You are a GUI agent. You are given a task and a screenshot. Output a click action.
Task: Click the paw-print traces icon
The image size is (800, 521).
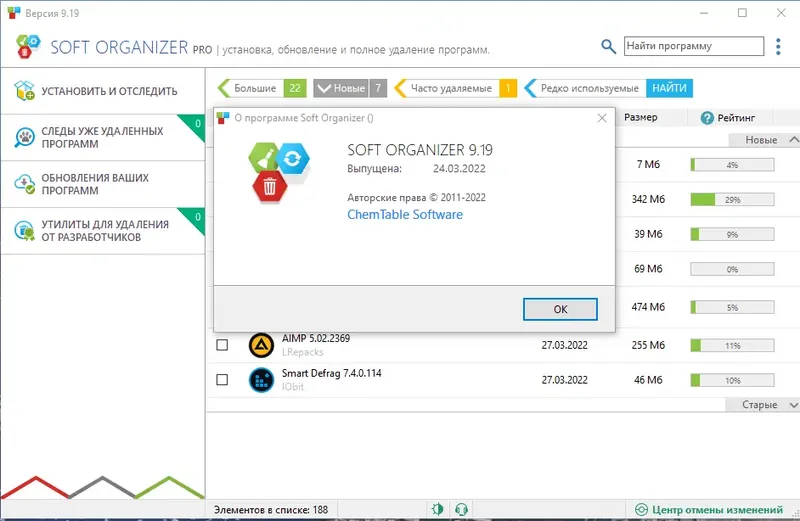click(x=24, y=137)
